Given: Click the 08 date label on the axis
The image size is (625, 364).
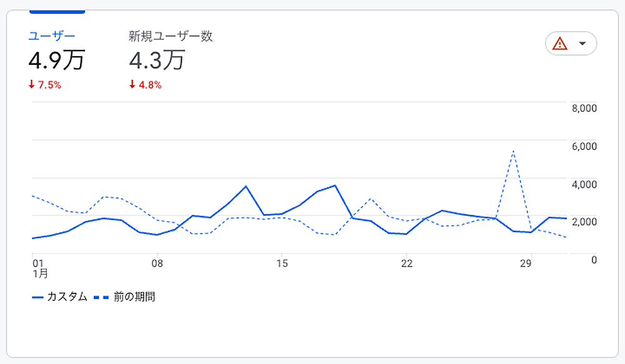Looking at the screenshot, I should pos(157,263).
